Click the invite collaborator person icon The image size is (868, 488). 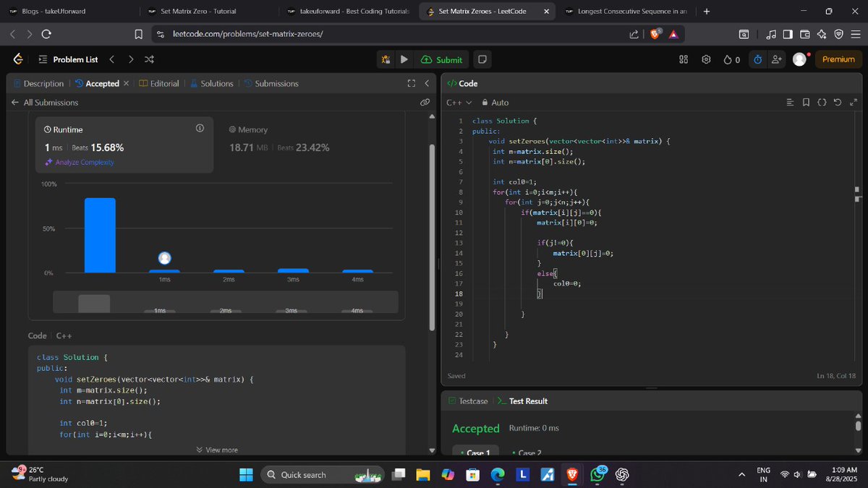(776, 60)
